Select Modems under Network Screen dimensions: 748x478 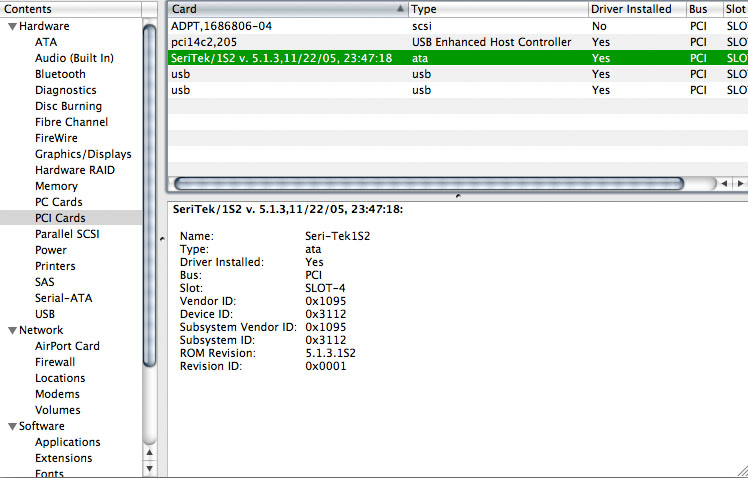(57, 394)
